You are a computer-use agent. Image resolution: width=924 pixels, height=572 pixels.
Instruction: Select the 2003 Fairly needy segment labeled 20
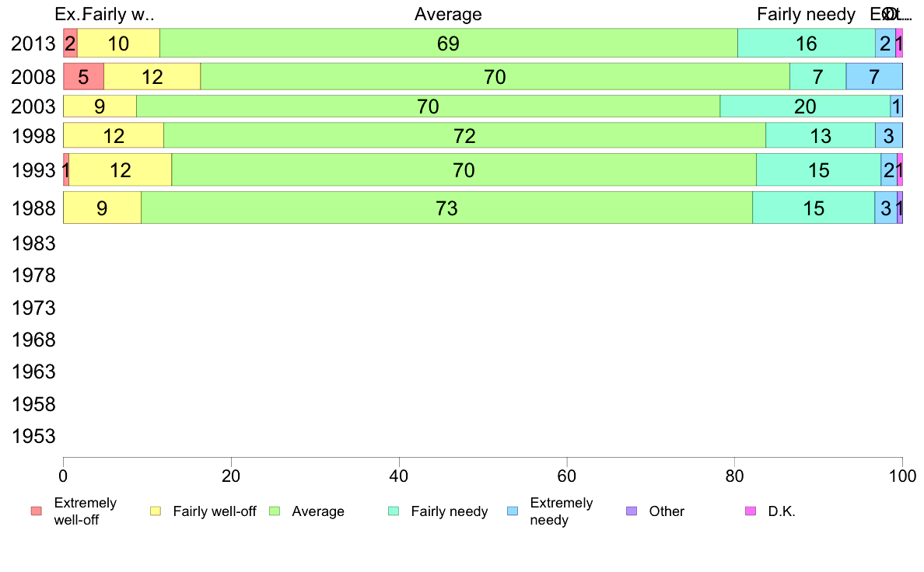805,106
